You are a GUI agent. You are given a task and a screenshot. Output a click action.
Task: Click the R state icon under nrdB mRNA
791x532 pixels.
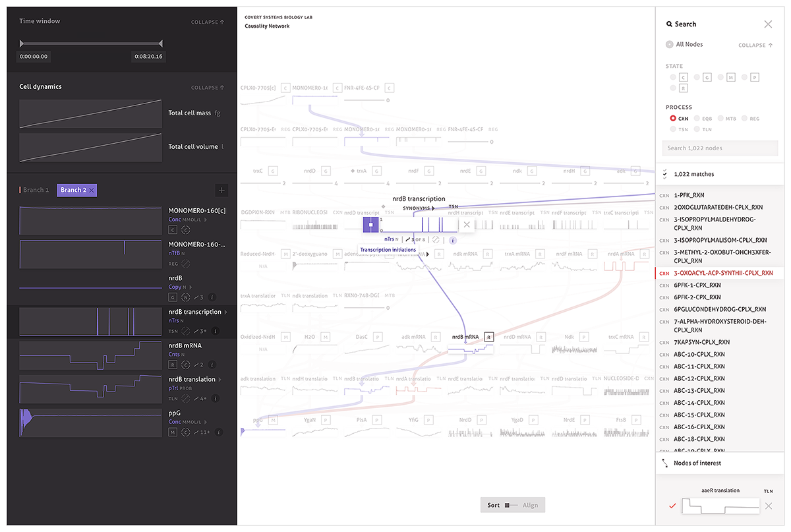click(x=173, y=365)
